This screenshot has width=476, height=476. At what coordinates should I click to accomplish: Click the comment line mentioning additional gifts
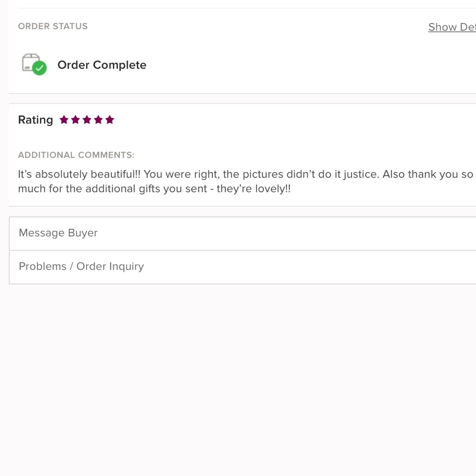[x=154, y=189]
